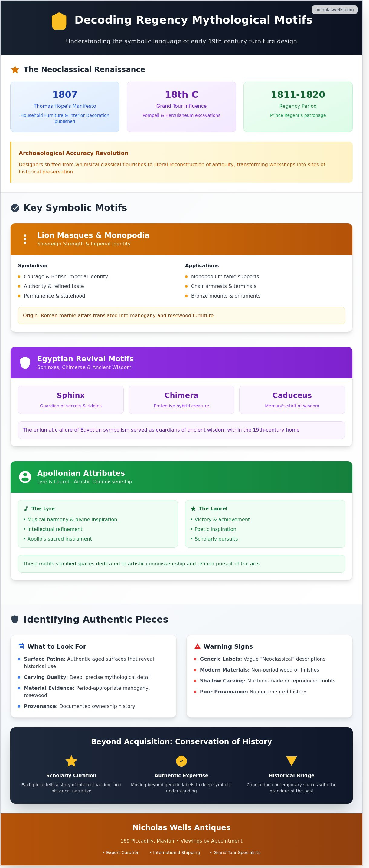This screenshot has width=369, height=868.
Task: Click the three-dot icon in Lion Masques header
Action: (x=25, y=239)
